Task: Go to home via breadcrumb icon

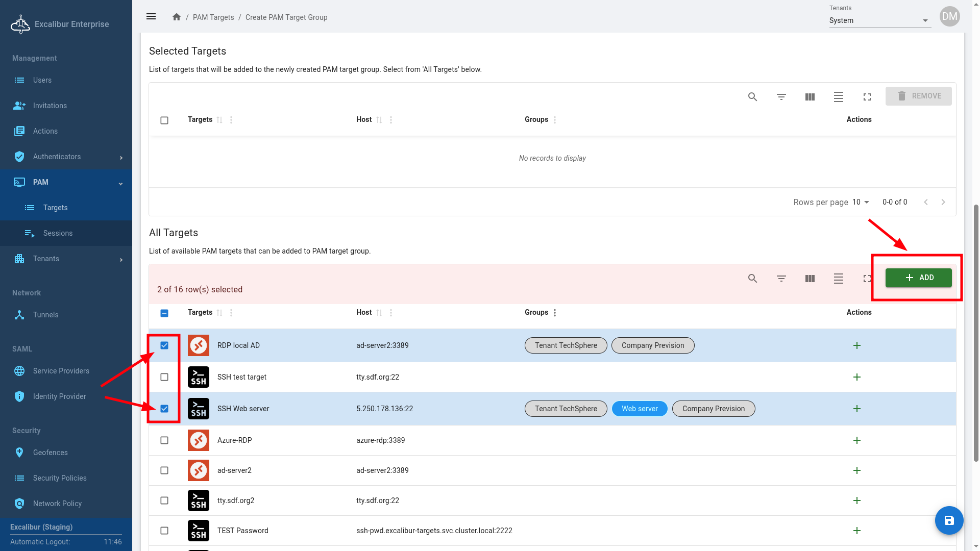Action: point(177,17)
